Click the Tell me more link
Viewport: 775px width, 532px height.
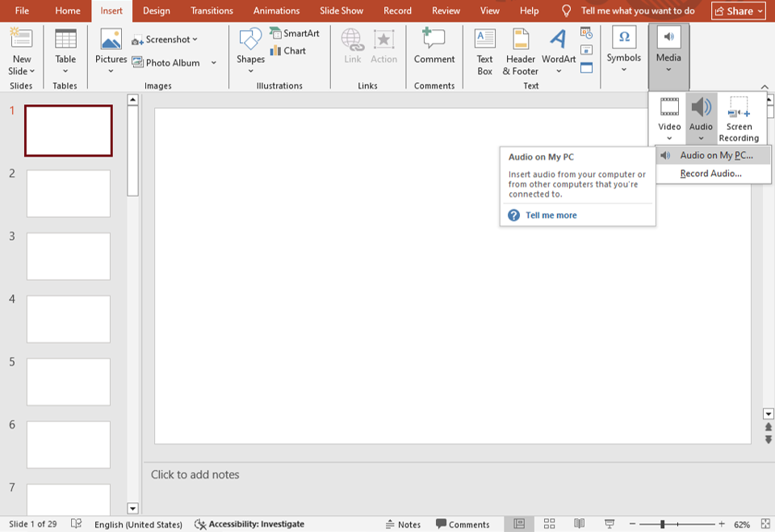pos(551,215)
